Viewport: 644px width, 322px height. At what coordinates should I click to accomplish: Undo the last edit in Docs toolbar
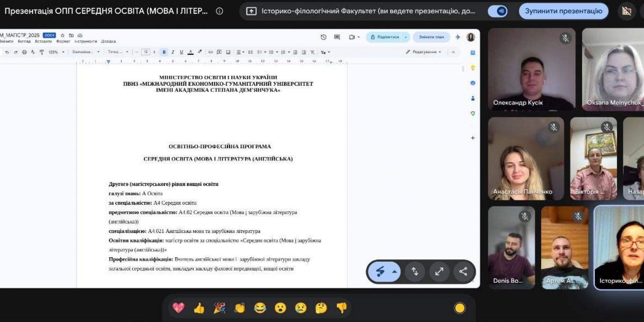click(7, 52)
